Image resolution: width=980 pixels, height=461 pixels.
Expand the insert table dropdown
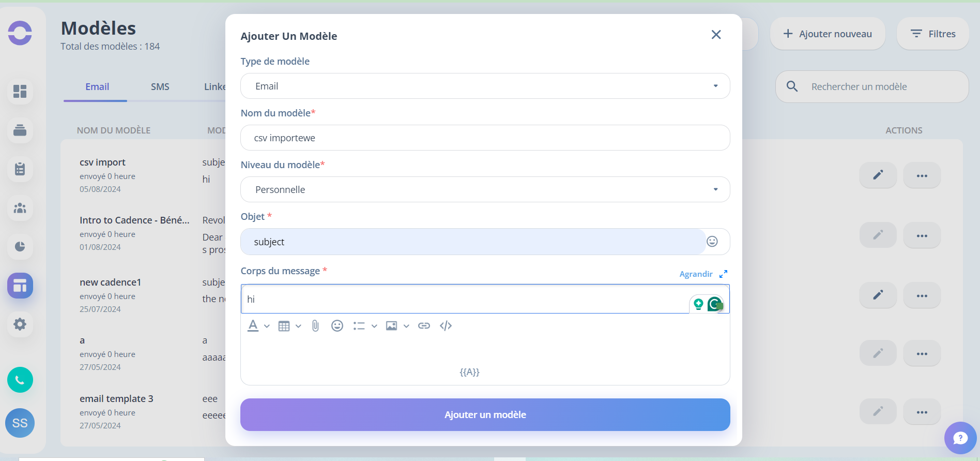pyautogui.click(x=298, y=326)
